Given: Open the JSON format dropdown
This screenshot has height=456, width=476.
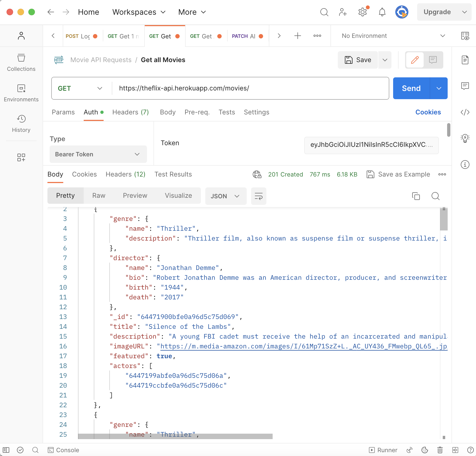Looking at the screenshot, I should coord(225,196).
